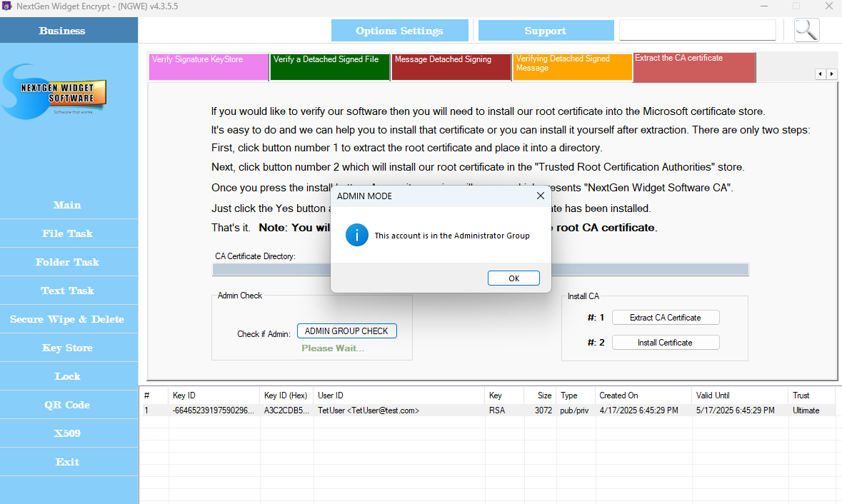Select Lock in the sidebar
The image size is (842, 504).
pyautogui.click(x=68, y=376)
